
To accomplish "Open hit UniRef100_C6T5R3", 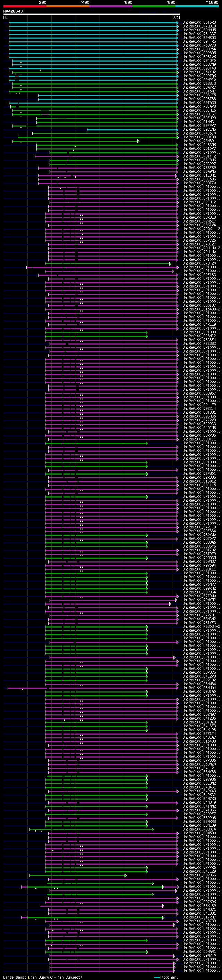I will pyautogui.click(x=199, y=23).
